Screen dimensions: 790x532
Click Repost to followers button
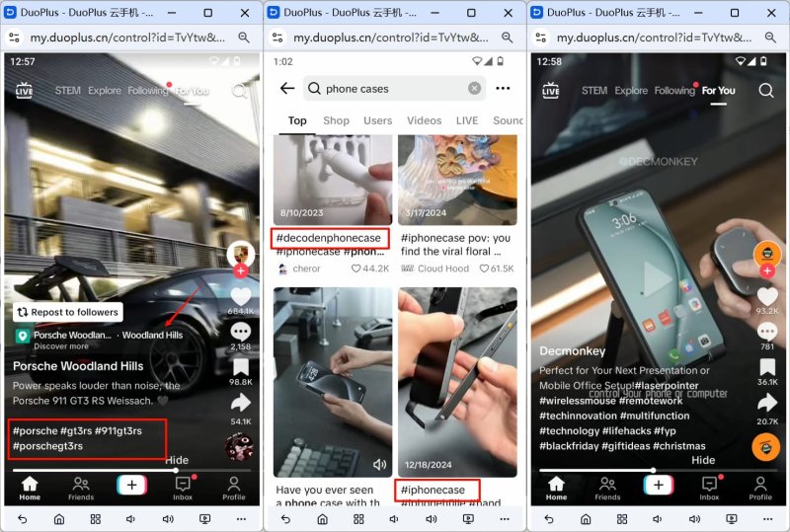pyautogui.click(x=68, y=312)
